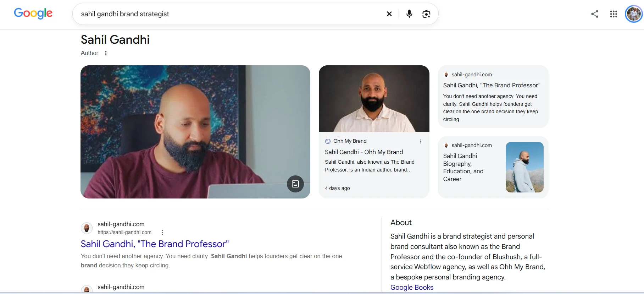Screen dimensions: 644x294
Task: Open the hoodie mountain photo thumbnail
Action: (x=524, y=167)
